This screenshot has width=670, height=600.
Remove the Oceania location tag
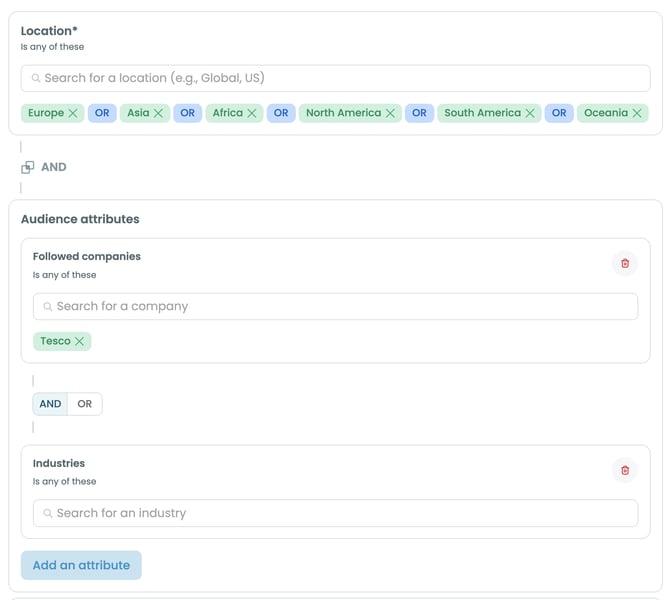pos(637,113)
